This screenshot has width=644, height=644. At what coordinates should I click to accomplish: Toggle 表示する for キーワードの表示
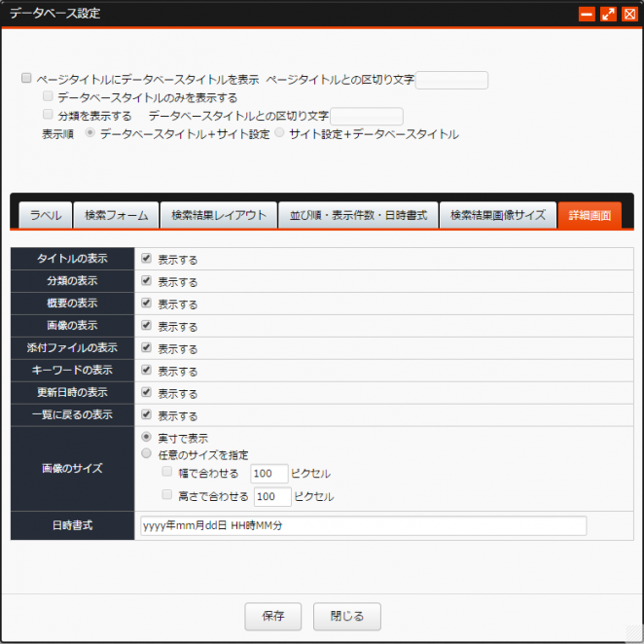pyautogui.click(x=146, y=370)
